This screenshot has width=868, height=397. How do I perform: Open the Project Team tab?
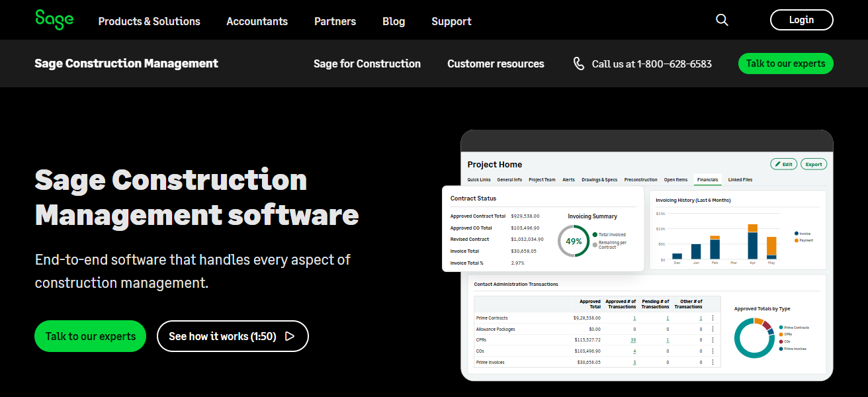[542, 180]
